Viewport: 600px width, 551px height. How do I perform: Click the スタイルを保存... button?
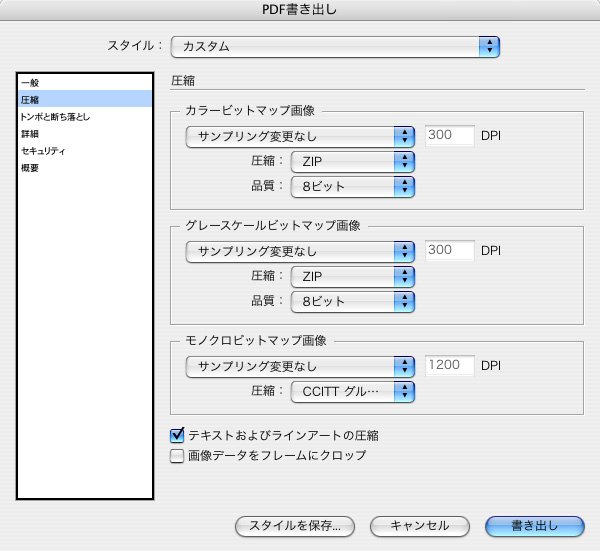[x=295, y=526]
